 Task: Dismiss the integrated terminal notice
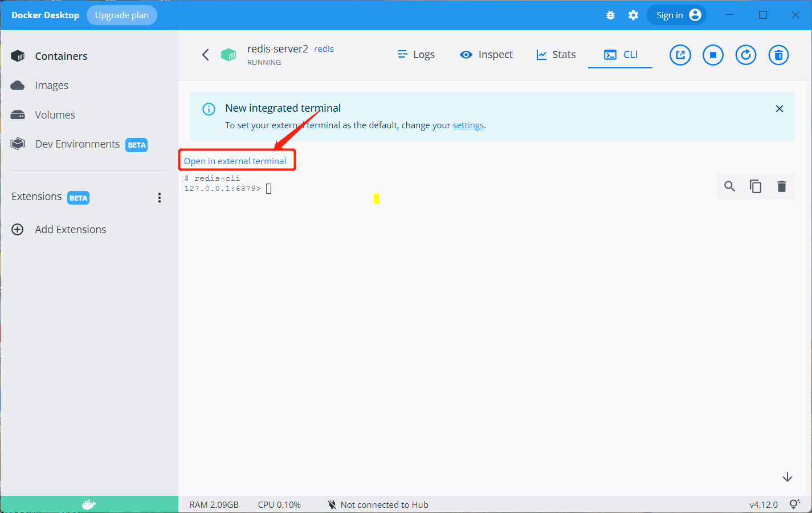click(780, 108)
